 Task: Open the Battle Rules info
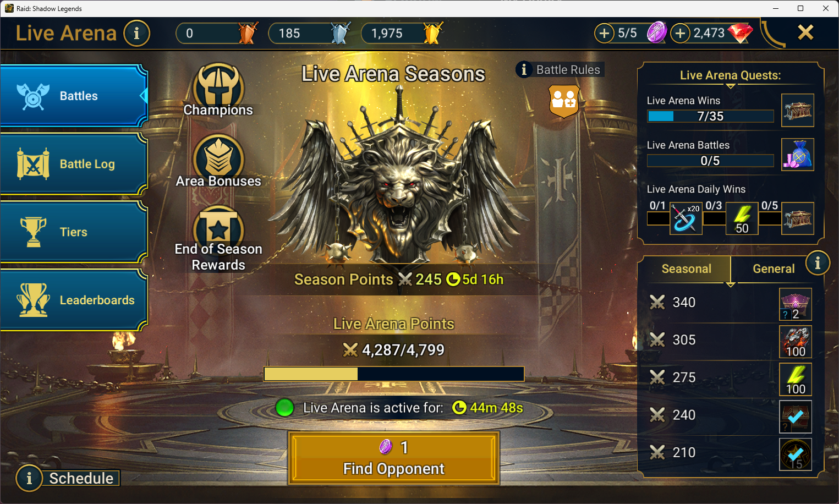[560, 69]
